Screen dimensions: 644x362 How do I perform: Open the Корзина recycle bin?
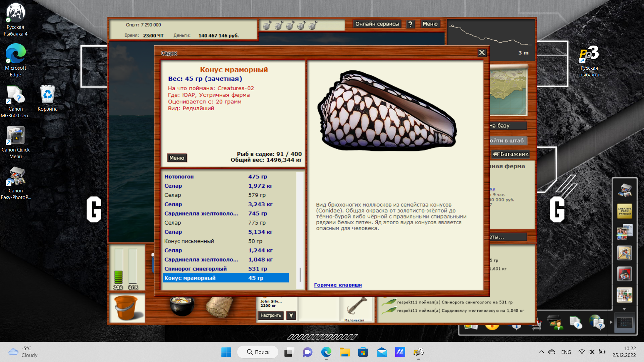click(47, 99)
